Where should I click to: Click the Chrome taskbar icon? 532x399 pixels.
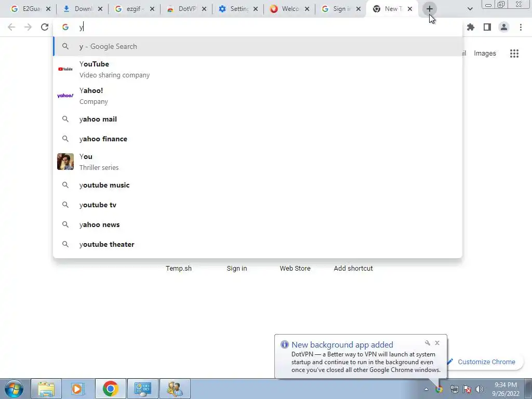(110, 389)
